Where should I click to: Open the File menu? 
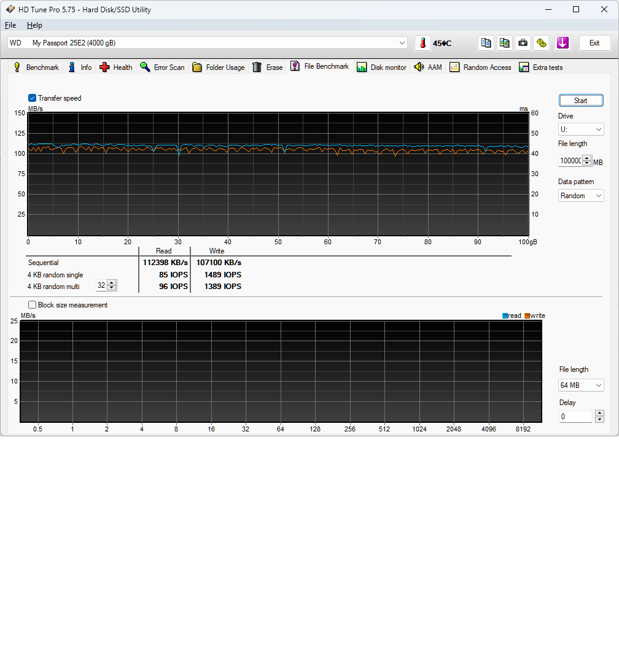pos(10,25)
